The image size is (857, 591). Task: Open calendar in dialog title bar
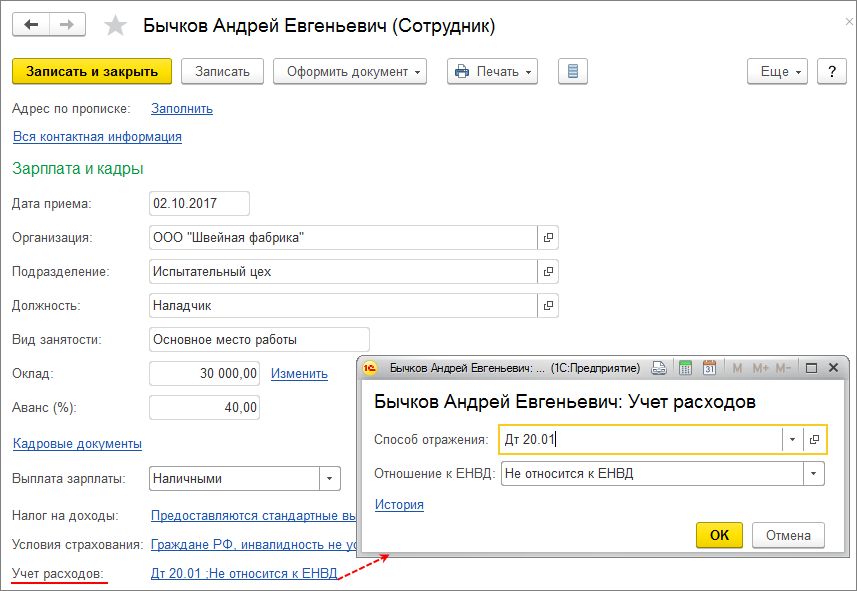709,368
